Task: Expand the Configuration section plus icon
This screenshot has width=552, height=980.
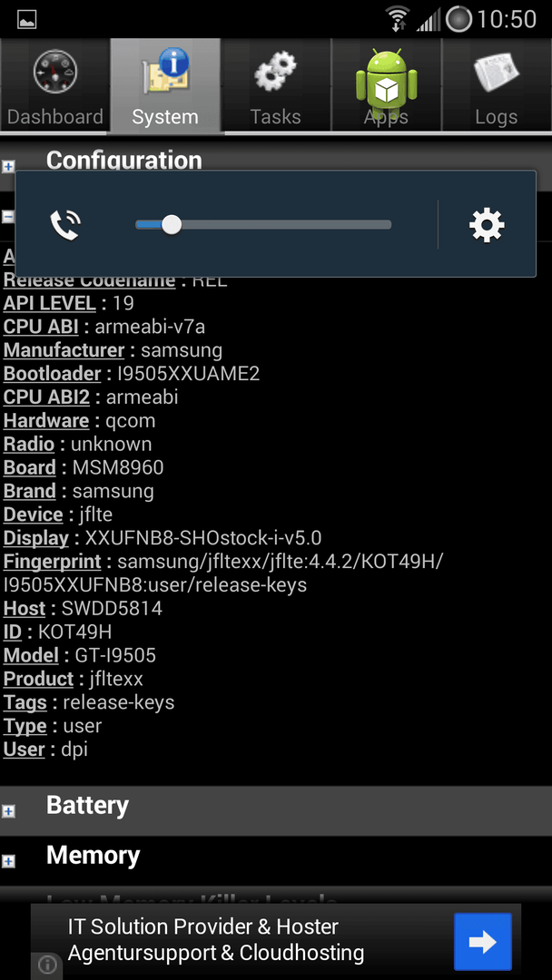Action: click(x=8, y=166)
